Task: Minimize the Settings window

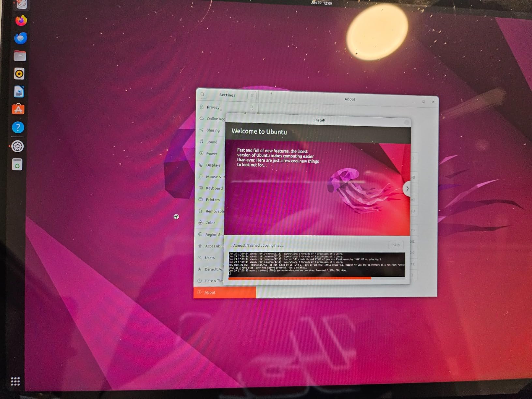Action: [414, 102]
